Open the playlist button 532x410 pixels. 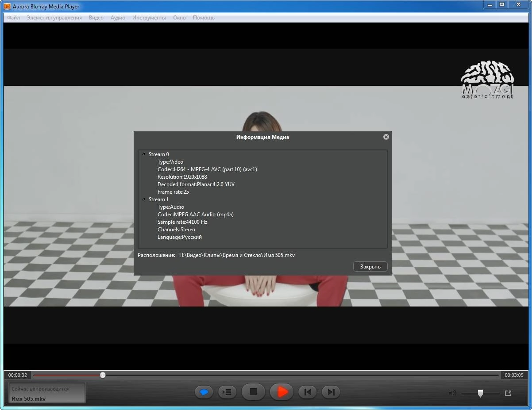227,392
